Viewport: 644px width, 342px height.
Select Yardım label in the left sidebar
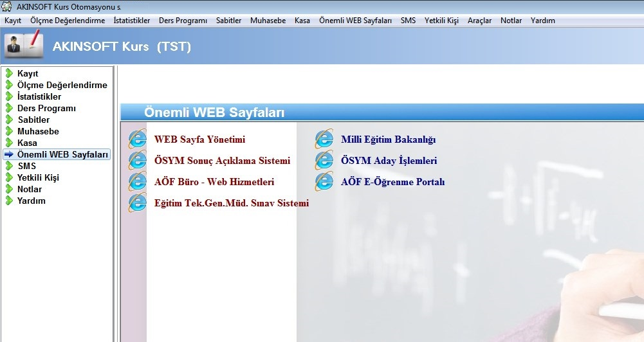pyautogui.click(x=32, y=201)
